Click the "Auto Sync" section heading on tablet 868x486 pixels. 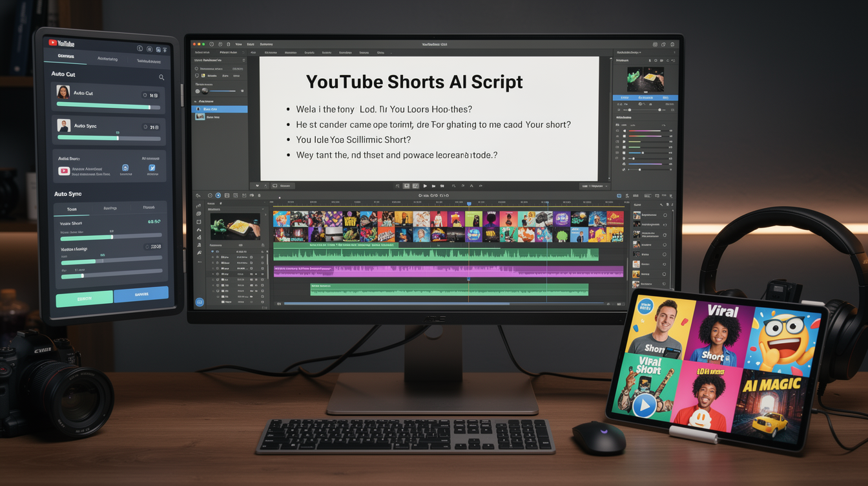[68, 194]
